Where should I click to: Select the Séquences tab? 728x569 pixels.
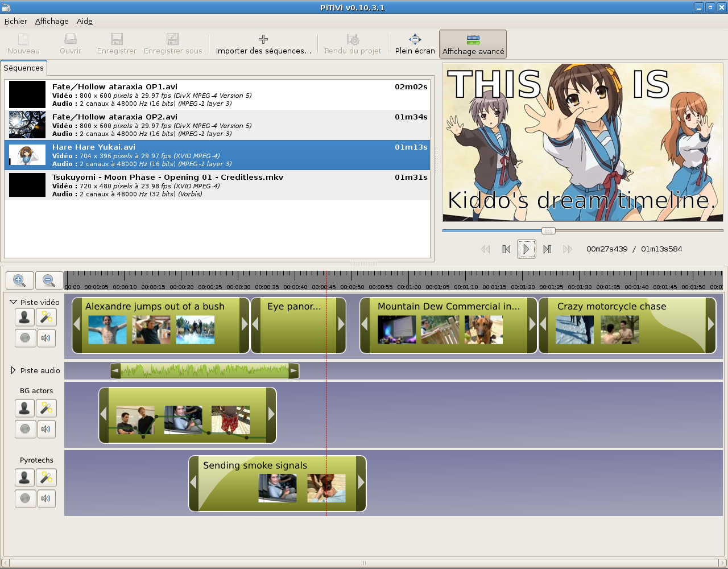pos(23,68)
